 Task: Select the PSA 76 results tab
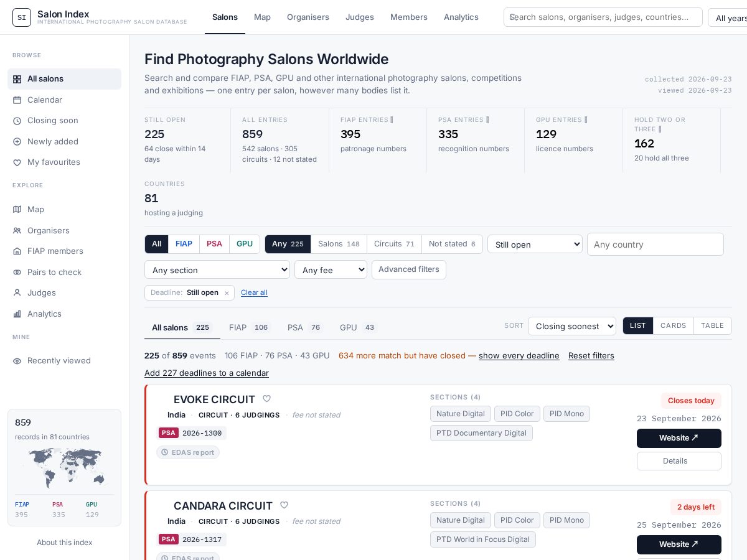click(306, 327)
